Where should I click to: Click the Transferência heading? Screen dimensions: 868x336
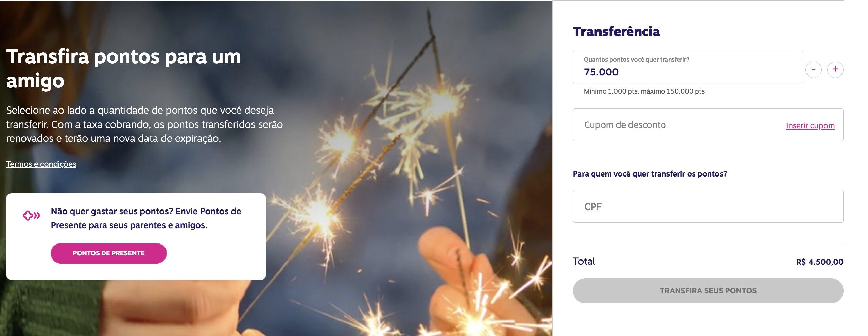616,32
